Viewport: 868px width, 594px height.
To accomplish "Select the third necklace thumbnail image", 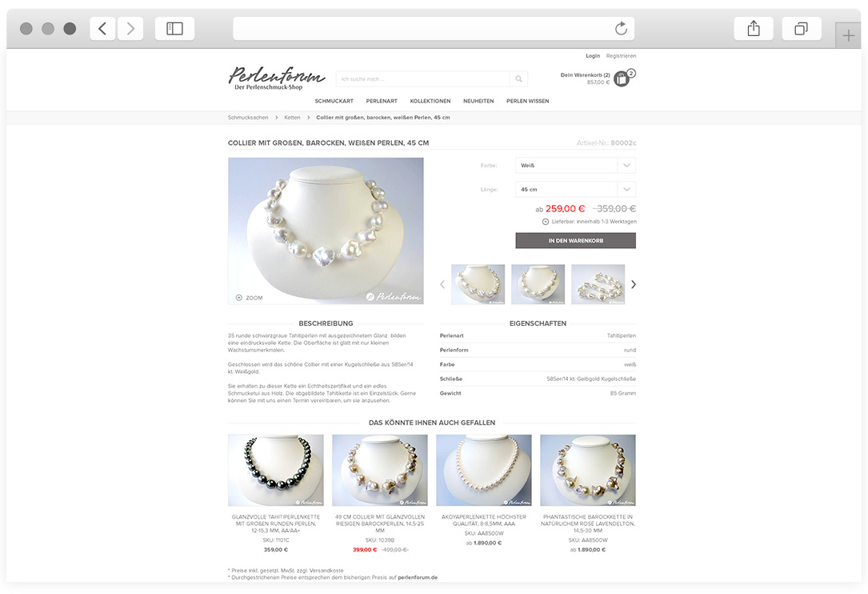I will (x=598, y=284).
